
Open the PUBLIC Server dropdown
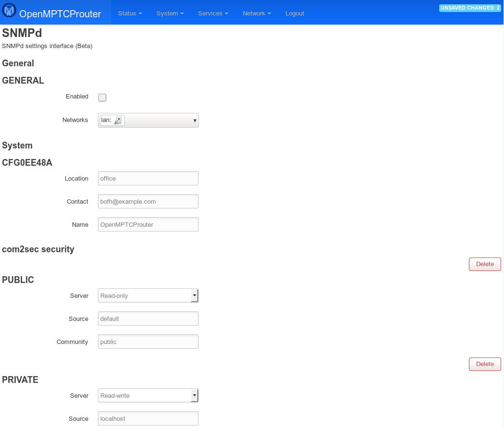(148, 295)
